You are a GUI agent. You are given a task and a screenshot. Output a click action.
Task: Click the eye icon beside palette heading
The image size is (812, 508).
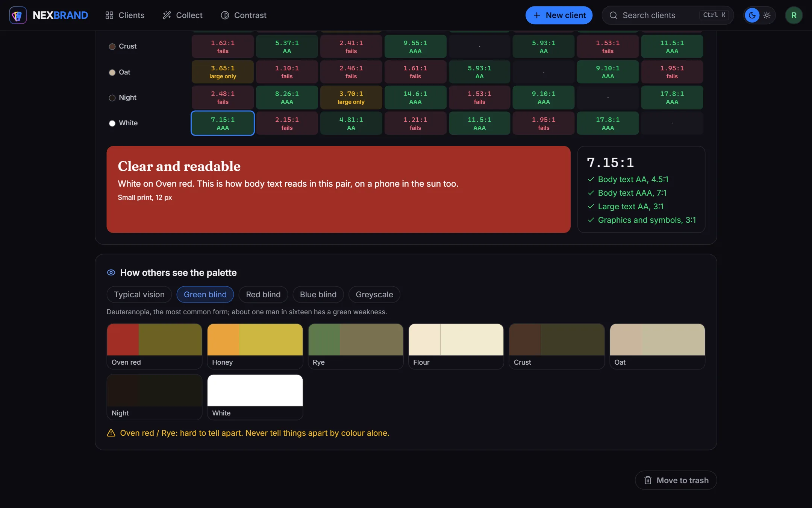[111, 272]
